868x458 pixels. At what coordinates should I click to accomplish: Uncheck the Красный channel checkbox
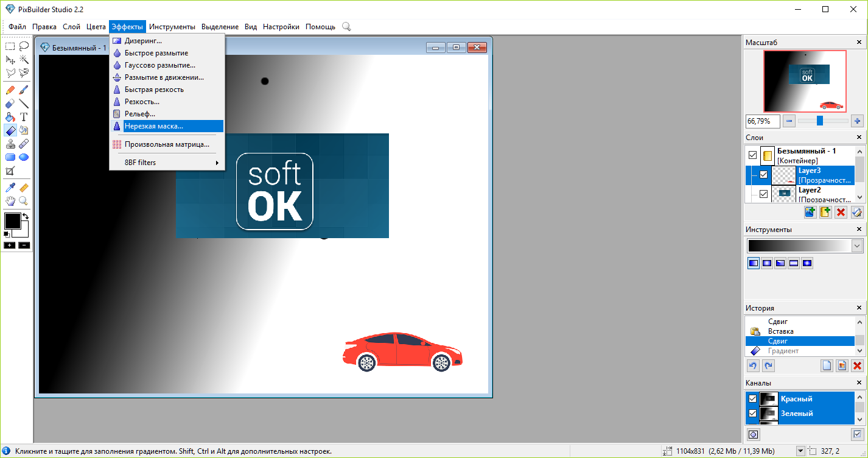(x=752, y=399)
